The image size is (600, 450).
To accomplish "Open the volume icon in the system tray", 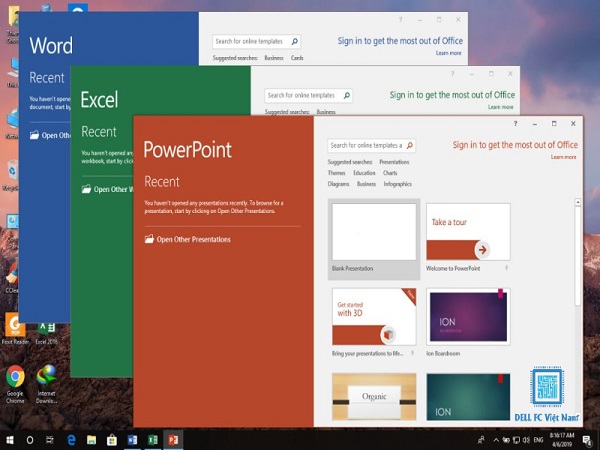I will click(x=526, y=440).
